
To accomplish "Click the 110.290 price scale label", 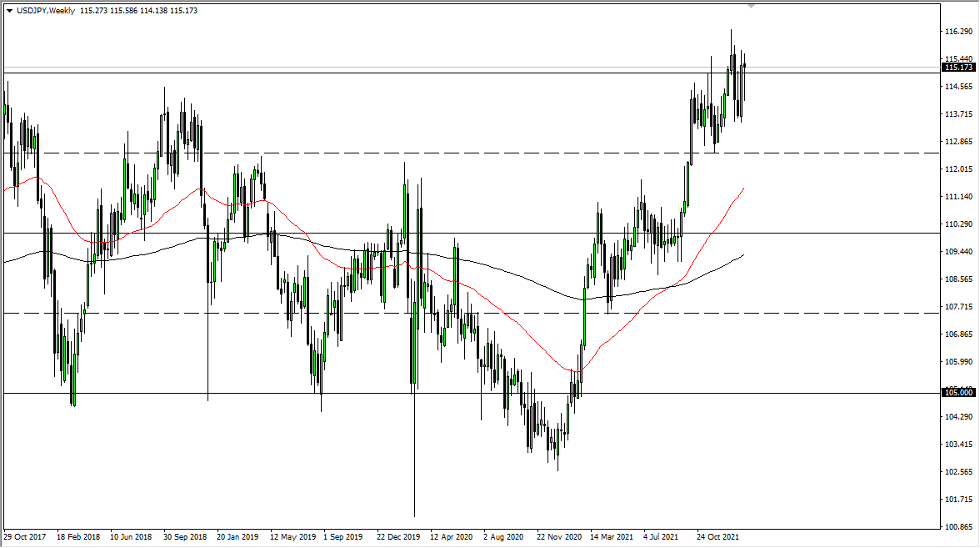I will click(x=958, y=224).
